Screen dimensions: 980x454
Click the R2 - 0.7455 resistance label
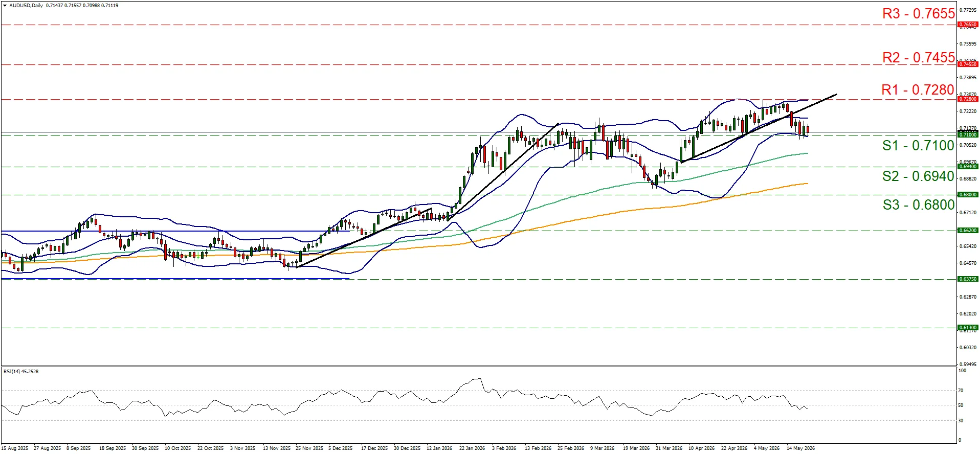tap(919, 58)
